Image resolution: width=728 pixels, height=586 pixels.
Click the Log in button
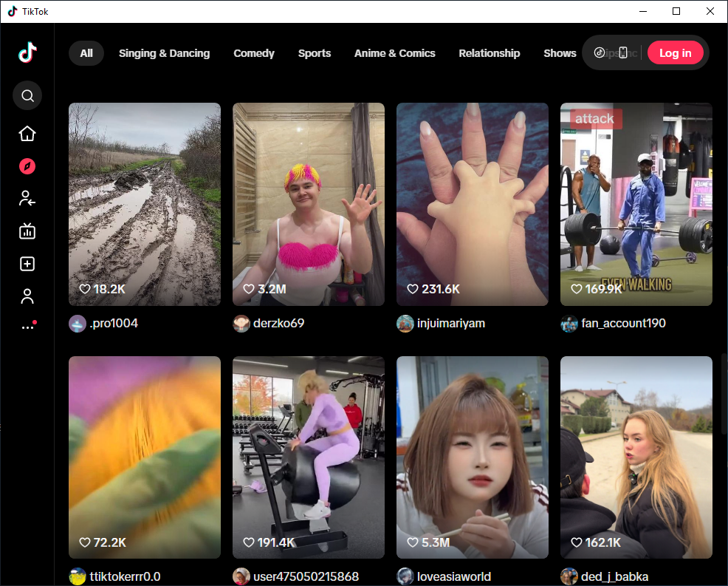[676, 52]
